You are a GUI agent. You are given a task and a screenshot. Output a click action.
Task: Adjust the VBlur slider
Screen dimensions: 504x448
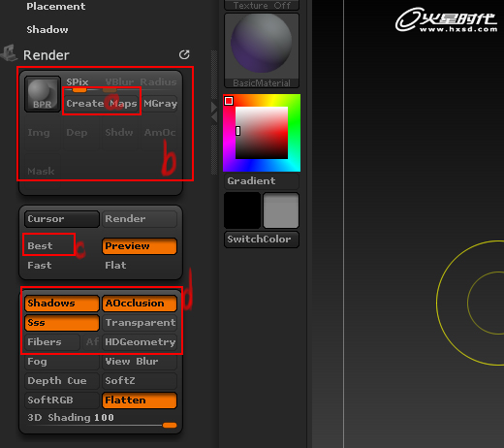pyautogui.click(x=119, y=84)
